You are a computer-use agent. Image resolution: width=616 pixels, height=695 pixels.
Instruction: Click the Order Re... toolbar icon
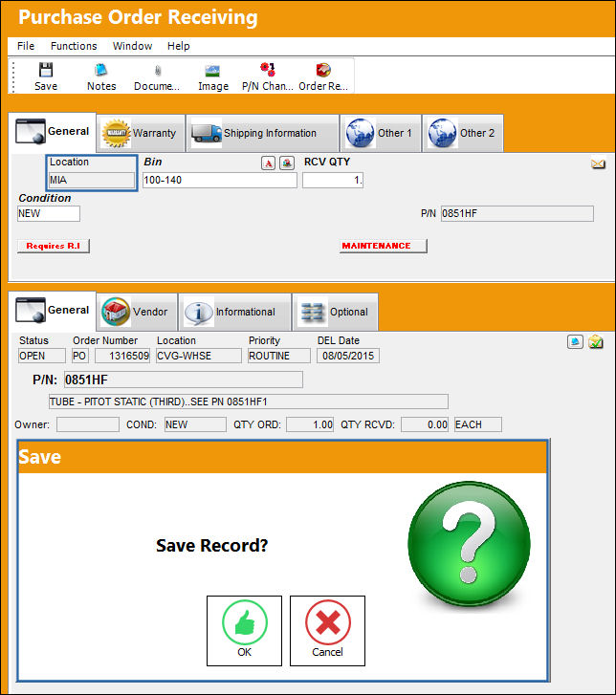[x=323, y=70]
